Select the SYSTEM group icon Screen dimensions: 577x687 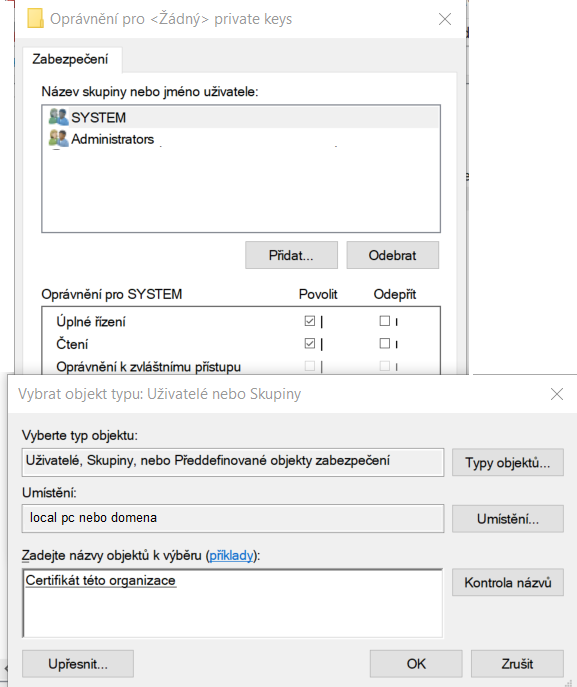58,117
